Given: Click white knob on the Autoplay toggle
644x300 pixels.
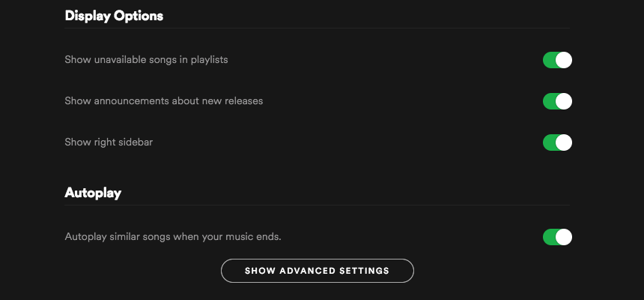Looking at the screenshot, I should click(x=564, y=237).
